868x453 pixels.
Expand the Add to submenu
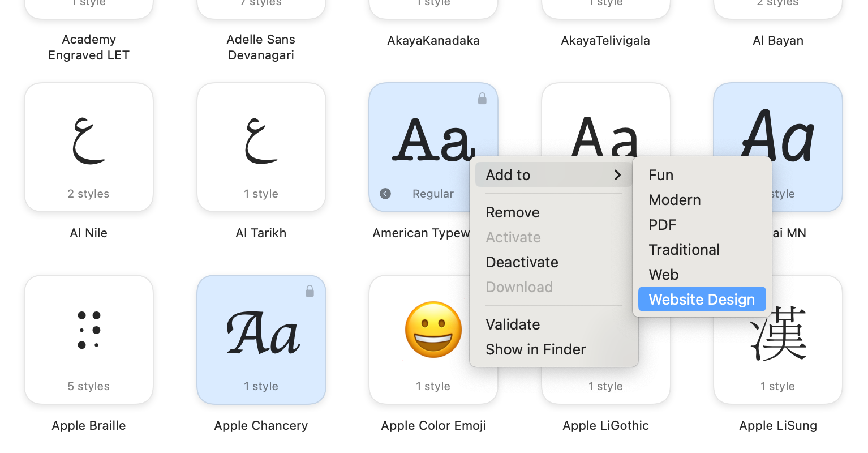[553, 174]
